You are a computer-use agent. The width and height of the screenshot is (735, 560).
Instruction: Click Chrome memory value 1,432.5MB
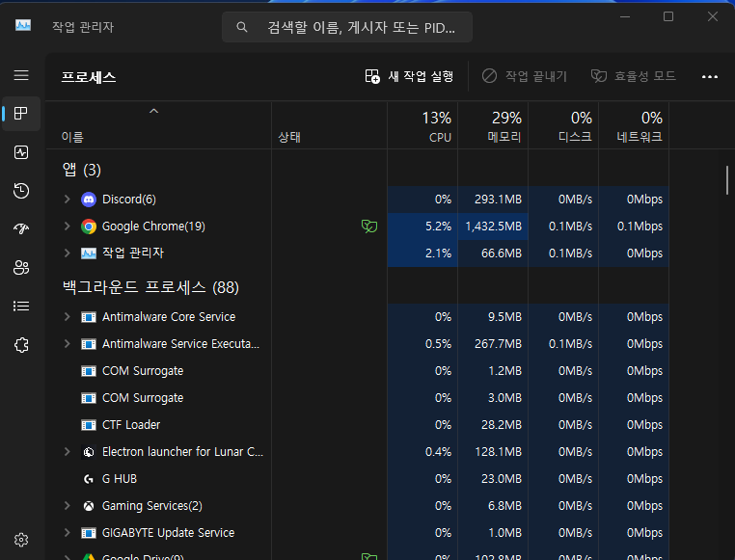tap(493, 227)
